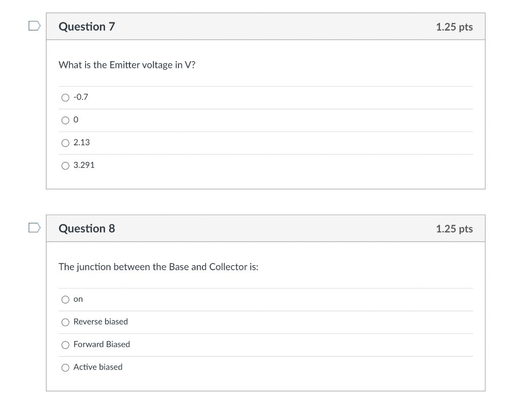Viewport: 522px width, 420px height.
Task: Click the '2.13' answer label text
Action: coord(82,142)
